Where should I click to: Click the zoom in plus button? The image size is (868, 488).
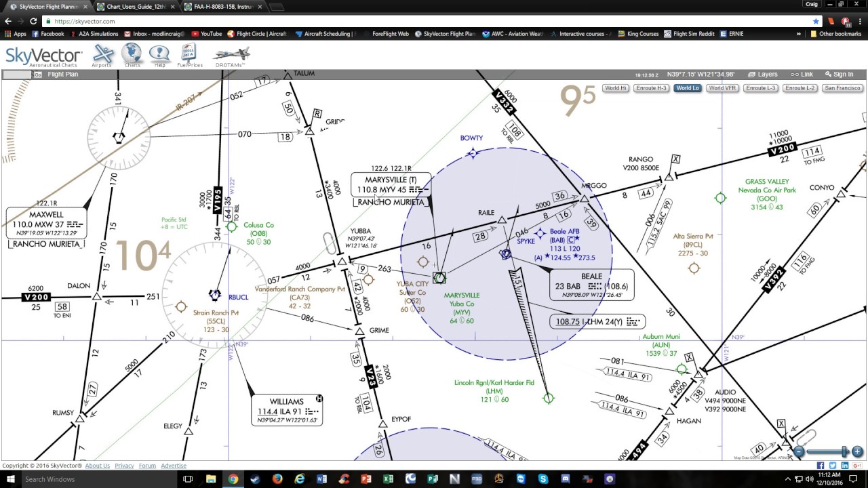pos(857,451)
